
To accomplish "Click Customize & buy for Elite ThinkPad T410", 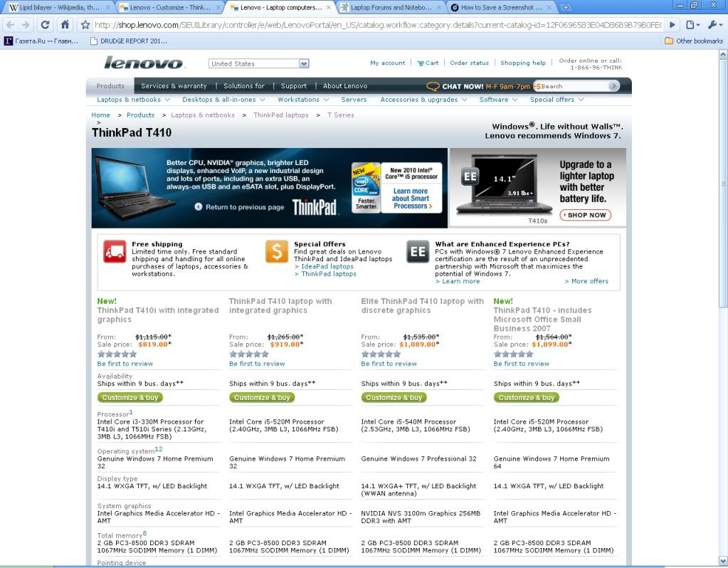I will (x=394, y=398).
